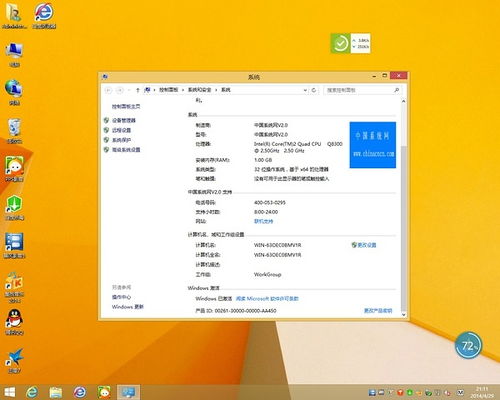Open 设备管理器 from the left pane

(124, 120)
